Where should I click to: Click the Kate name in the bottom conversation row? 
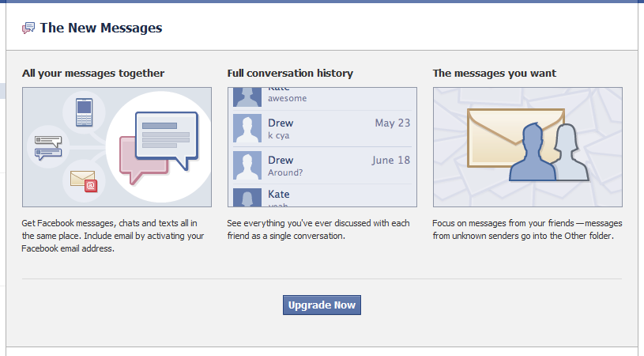[279, 194]
